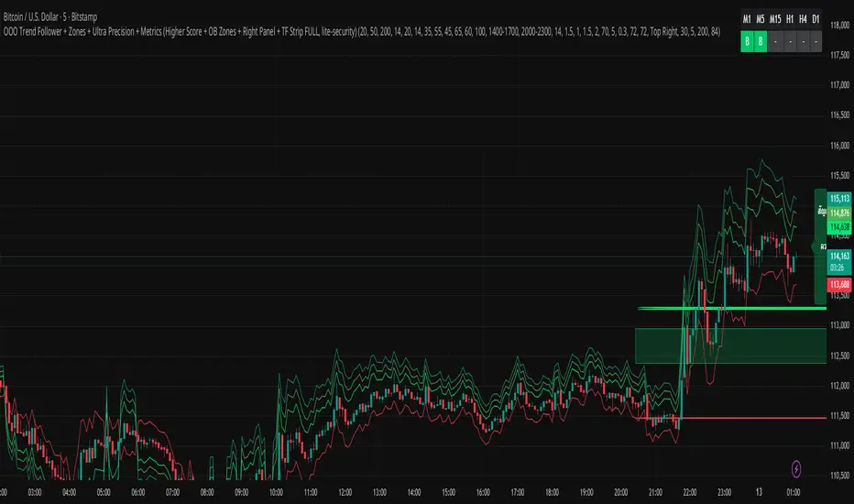Click 01:00 on the time axis

click(793, 492)
